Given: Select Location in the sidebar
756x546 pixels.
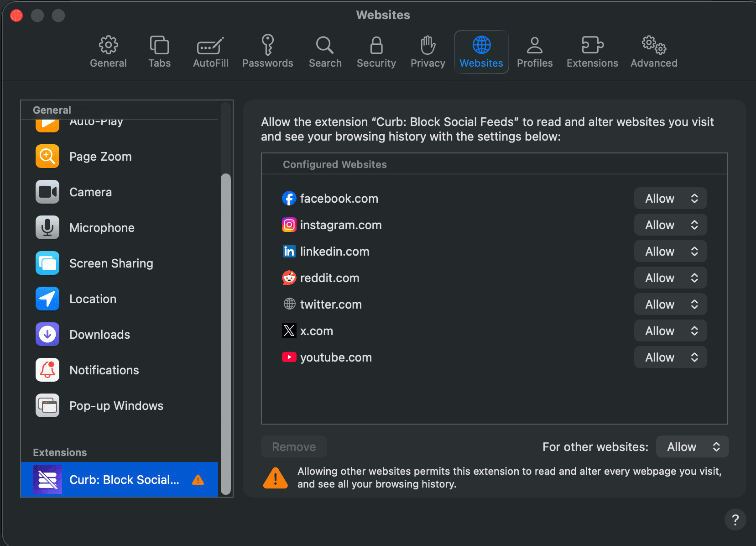Looking at the screenshot, I should pos(120,299).
